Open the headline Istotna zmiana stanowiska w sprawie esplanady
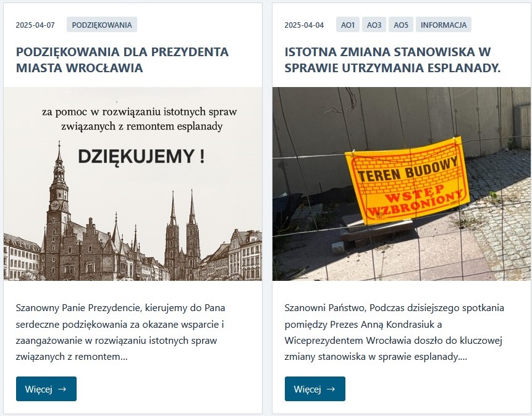 (392, 60)
